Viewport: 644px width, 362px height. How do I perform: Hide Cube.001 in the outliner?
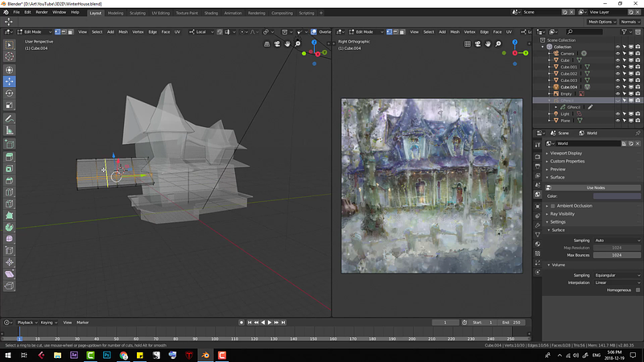617,67
